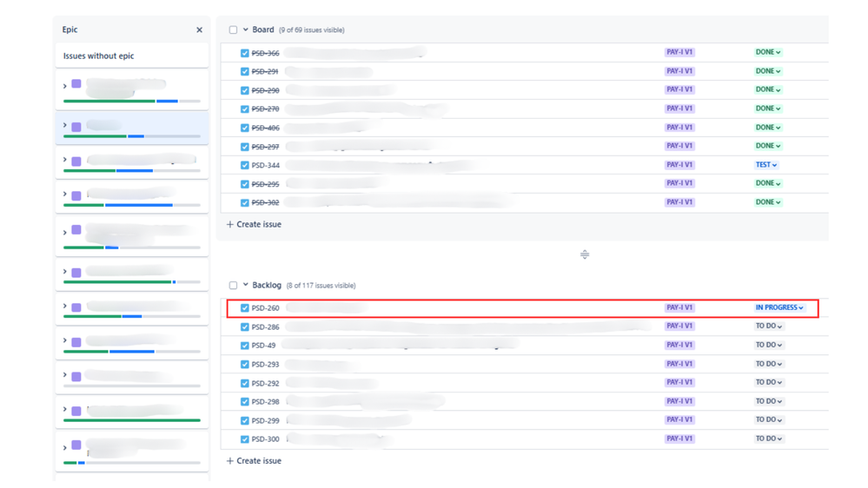Grab the sprint divider handle icon
Viewport: 868px width, 488px height.
[x=585, y=254]
